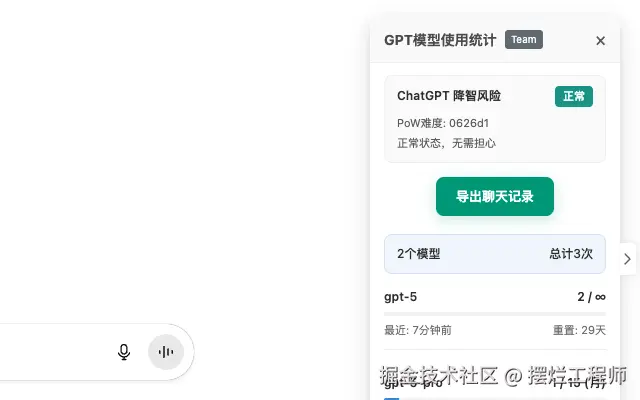
Task: Select the Team plan badge
Action: pyautogui.click(x=524, y=40)
